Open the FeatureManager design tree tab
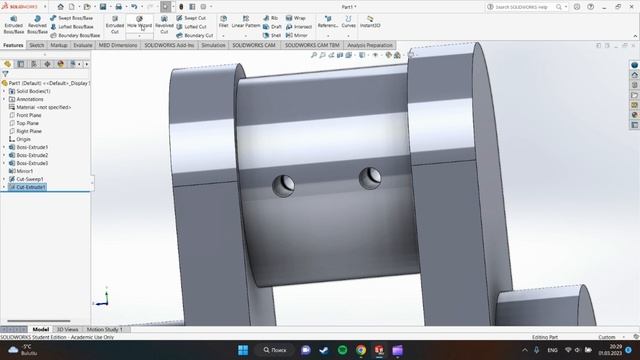Viewport: 640px width, 360px height. pos(7,64)
